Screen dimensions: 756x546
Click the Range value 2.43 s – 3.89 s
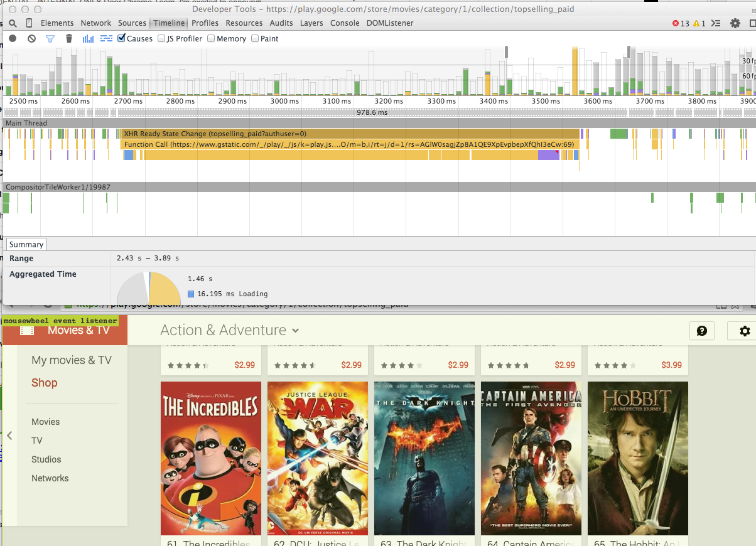[148, 258]
